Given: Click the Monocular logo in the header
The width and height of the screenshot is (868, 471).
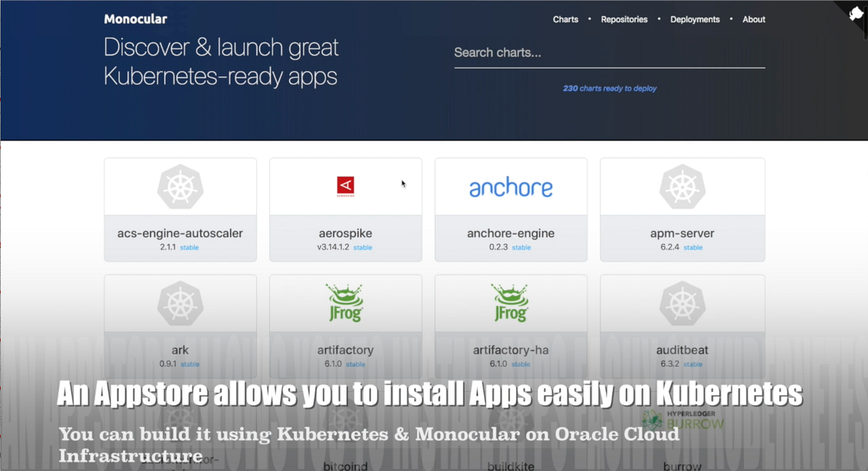Looking at the screenshot, I should pos(136,19).
